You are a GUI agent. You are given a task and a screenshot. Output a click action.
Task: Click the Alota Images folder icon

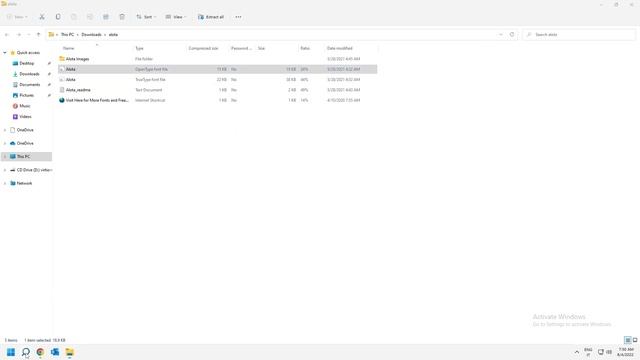coord(62,59)
